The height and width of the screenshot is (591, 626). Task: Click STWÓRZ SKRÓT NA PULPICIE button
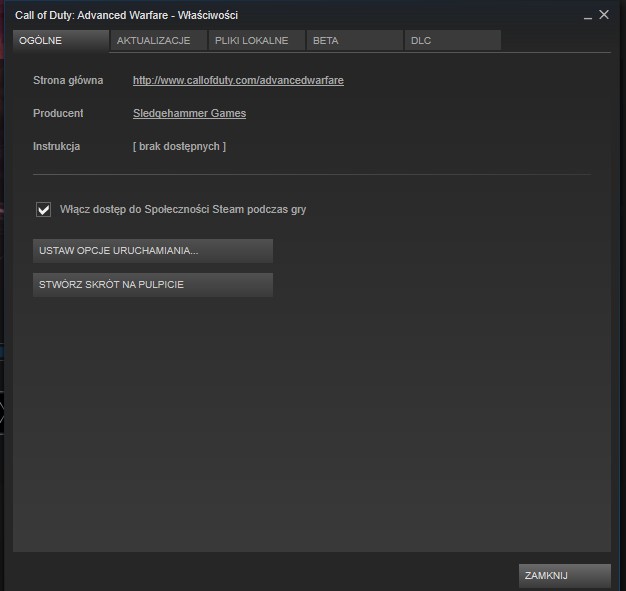tap(153, 285)
